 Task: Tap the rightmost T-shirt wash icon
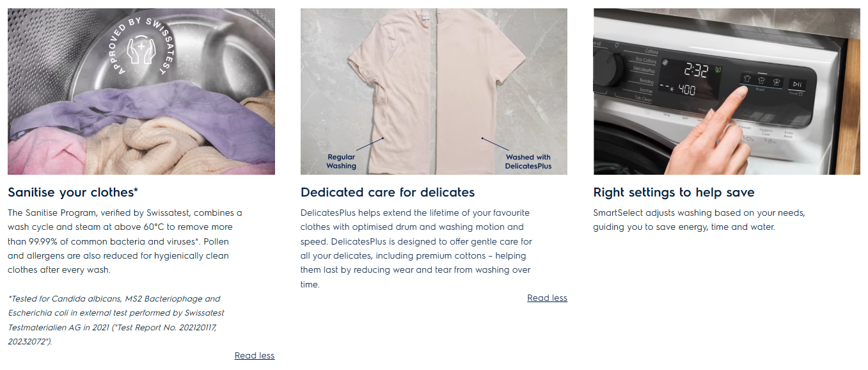tap(777, 81)
